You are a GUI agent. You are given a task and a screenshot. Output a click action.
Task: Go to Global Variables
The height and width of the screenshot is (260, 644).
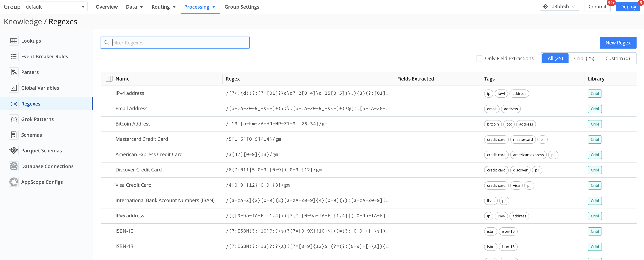pos(40,88)
